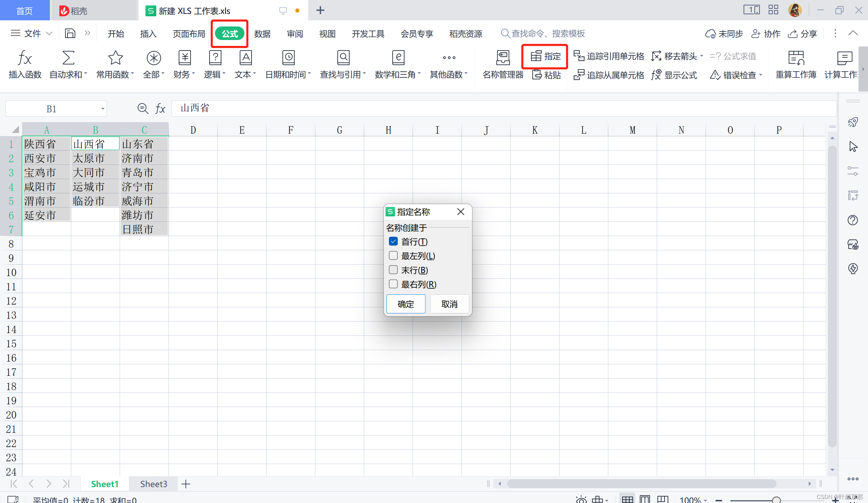The width and height of the screenshot is (868, 503).
Task: Expand the Error Checking dropdown
Action: 761,75
